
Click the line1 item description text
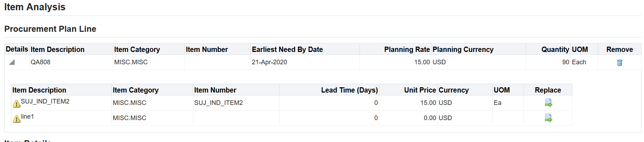click(27, 117)
